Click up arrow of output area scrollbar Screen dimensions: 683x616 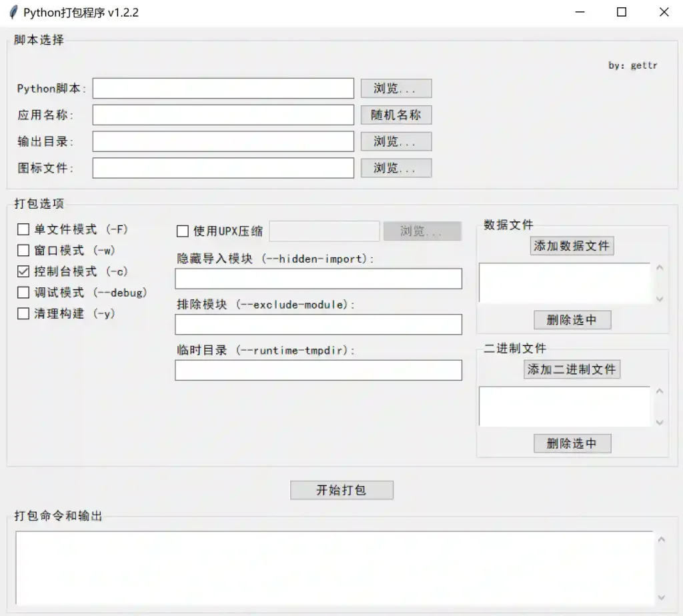coord(662,540)
